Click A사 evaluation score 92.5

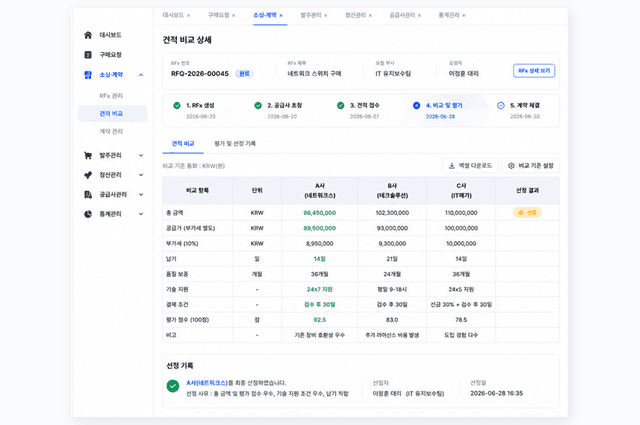320,320
